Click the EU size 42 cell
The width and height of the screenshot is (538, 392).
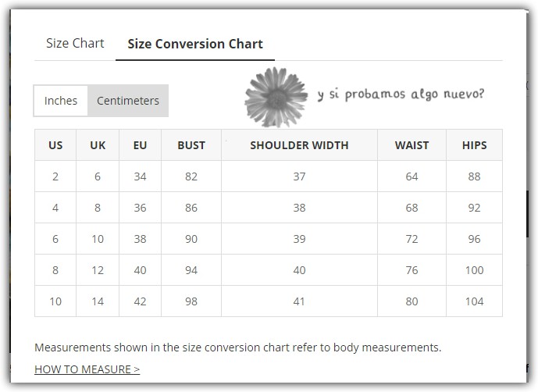click(140, 301)
